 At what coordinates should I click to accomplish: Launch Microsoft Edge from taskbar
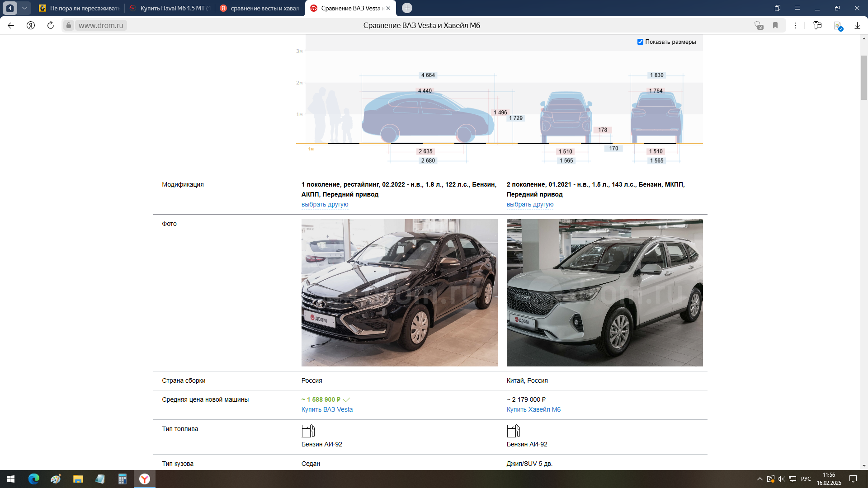34,479
